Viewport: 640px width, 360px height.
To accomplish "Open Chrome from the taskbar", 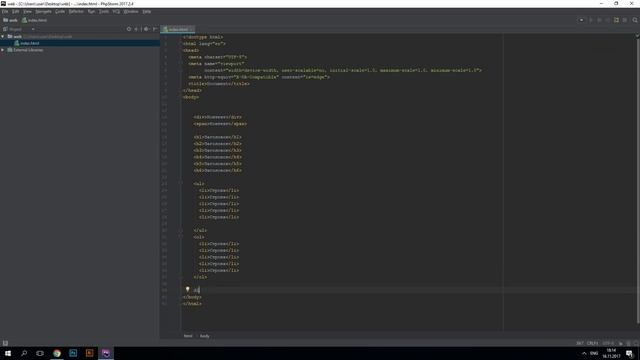I will tap(57, 353).
